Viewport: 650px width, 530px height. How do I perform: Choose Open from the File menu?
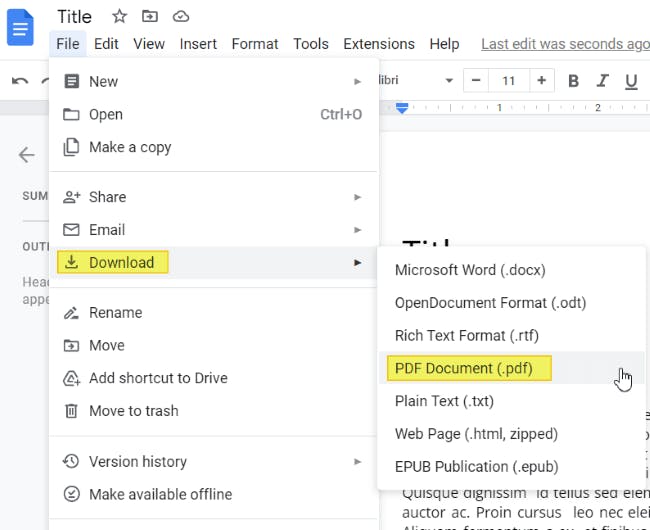coord(213,114)
